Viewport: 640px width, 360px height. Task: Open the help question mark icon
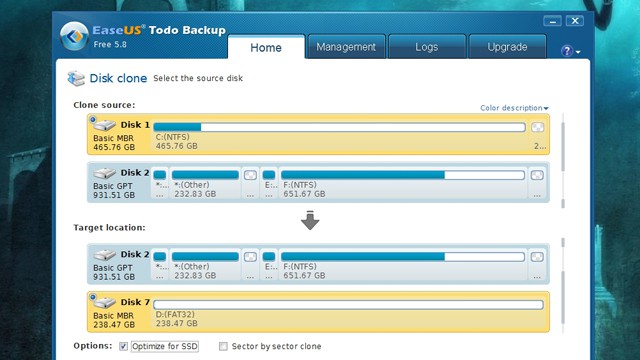coord(567,51)
